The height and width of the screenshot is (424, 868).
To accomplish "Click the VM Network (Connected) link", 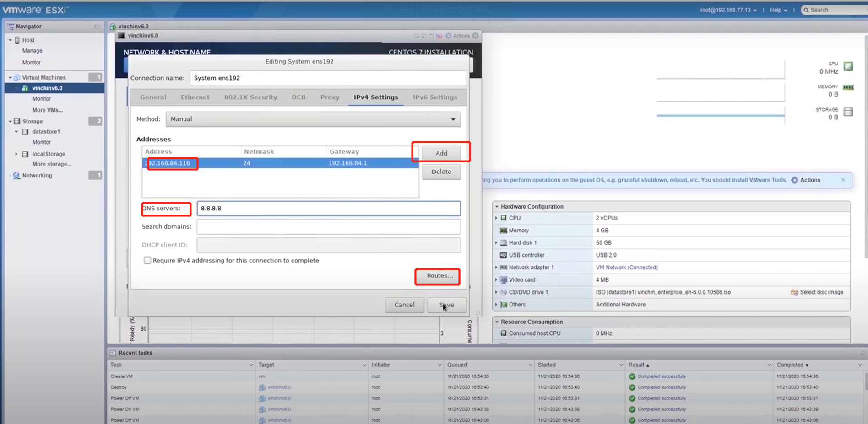I will 627,268.
